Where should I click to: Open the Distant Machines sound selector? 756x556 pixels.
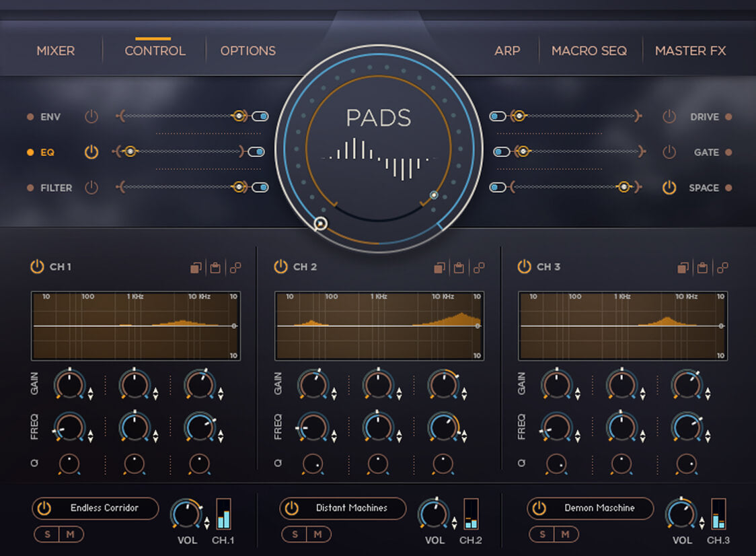(x=352, y=508)
